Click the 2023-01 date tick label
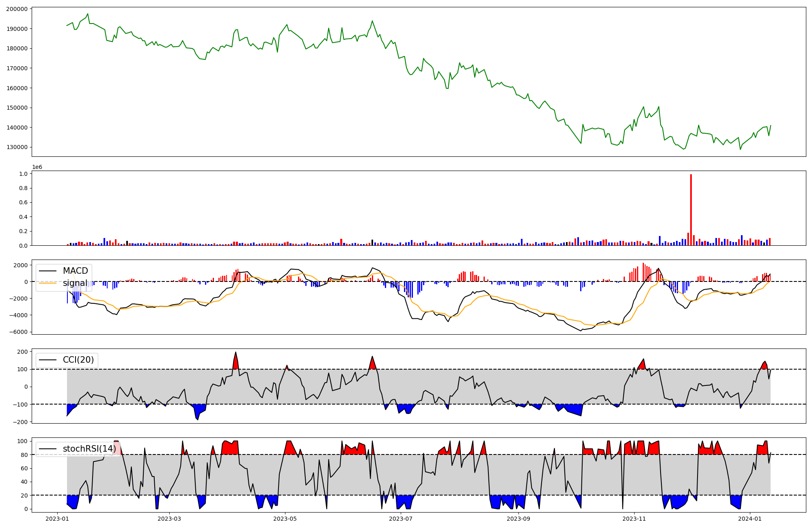 (x=57, y=519)
